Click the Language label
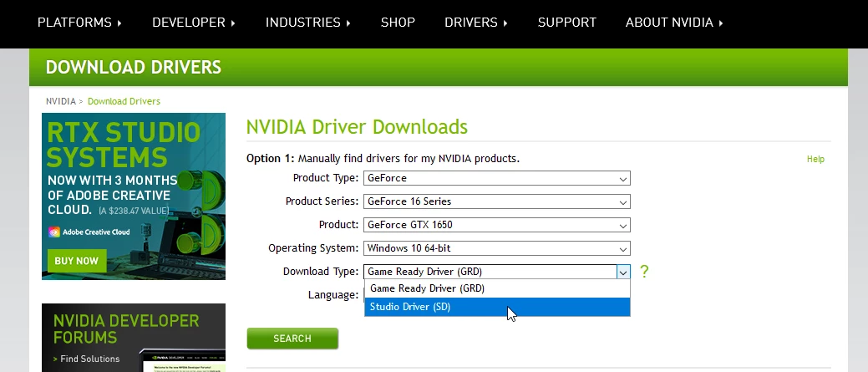The image size is (868, 372). click(333, 295)
